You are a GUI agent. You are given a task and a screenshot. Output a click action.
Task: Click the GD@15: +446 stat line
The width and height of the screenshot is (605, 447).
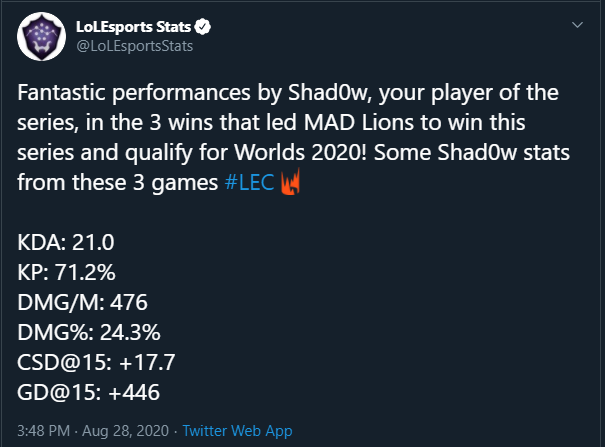pos(88,392)
